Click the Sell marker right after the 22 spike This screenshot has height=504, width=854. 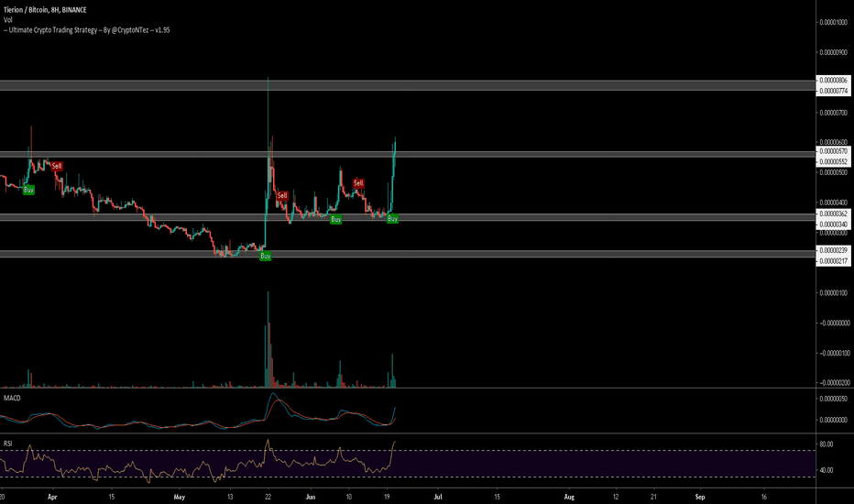click(281, 195)
